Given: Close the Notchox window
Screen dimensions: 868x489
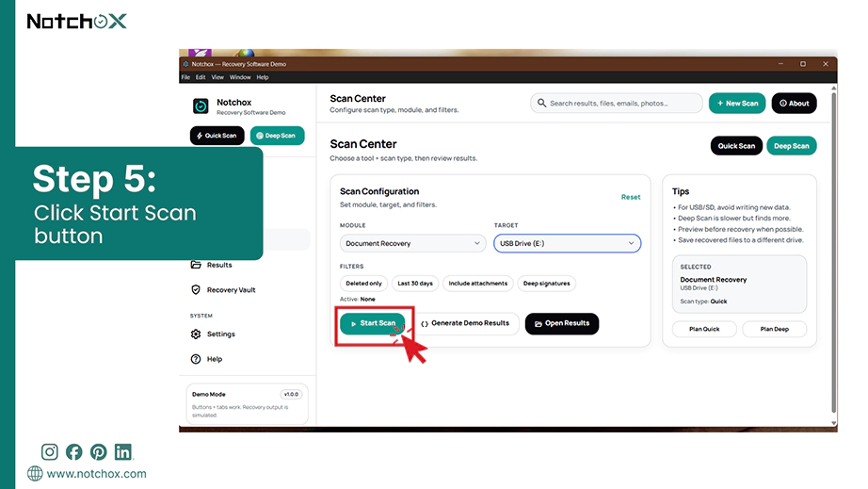Looking at the screenshot, I should point(826,64).
